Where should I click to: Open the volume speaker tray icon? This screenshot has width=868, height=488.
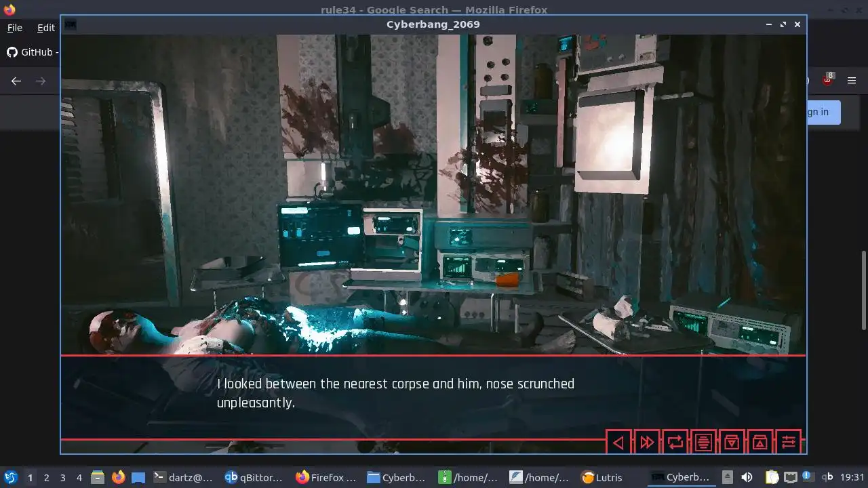[747, 478]
